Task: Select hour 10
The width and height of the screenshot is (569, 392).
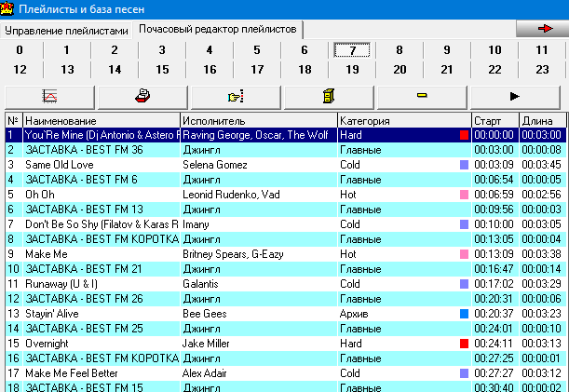Action: (494, 50)
